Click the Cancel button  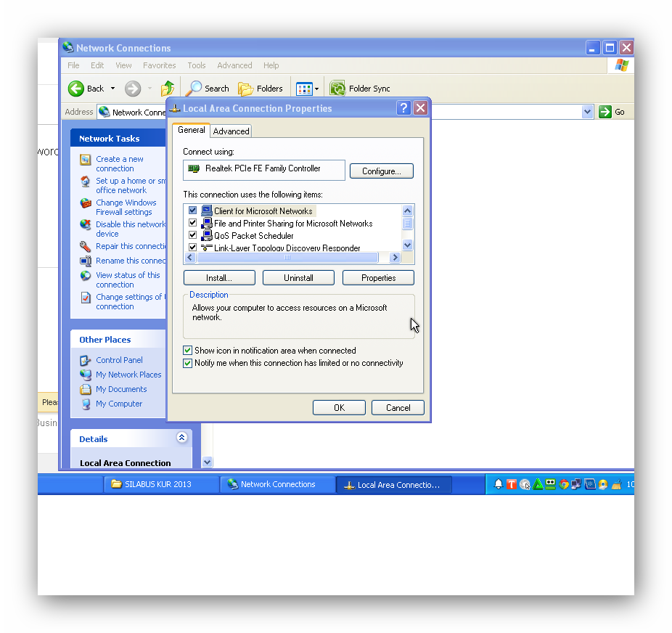(x=398, y=407)
